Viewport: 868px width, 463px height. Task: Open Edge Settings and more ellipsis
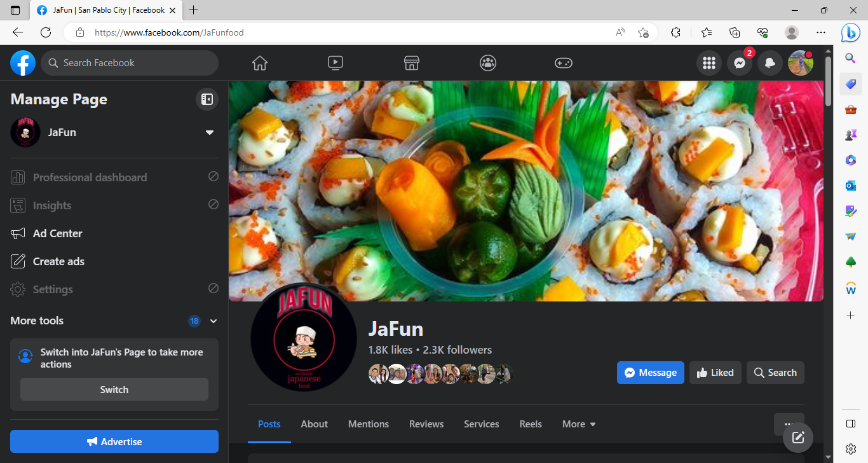point(821,32)
